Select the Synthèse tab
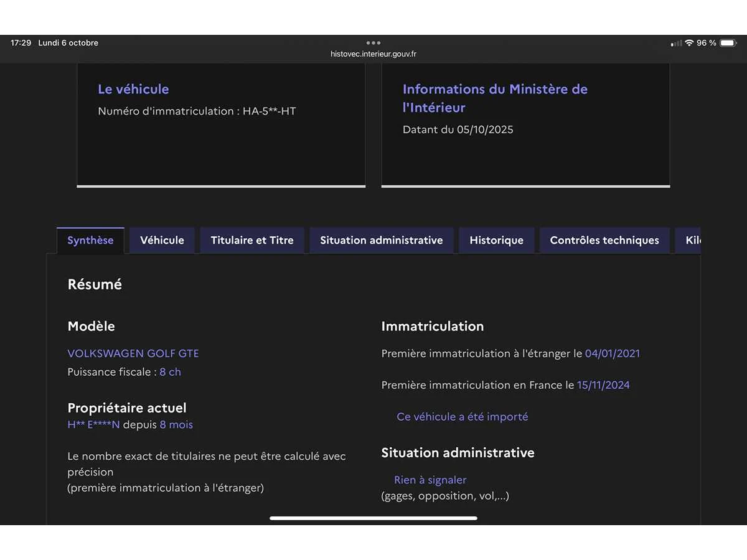This screenshot has width=747, height=560. (x=90, y=240)
